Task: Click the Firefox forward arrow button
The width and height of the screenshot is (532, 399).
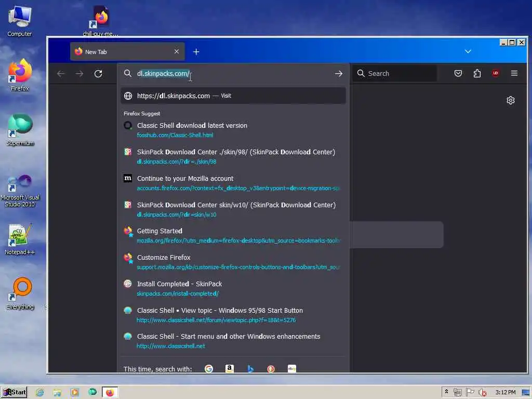Action: click(x=79, y=74)
